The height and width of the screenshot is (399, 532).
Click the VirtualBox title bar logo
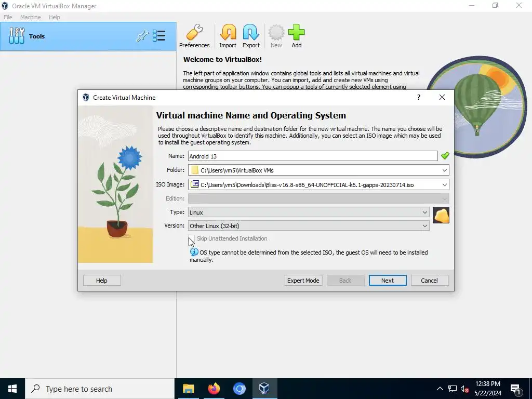5,6
